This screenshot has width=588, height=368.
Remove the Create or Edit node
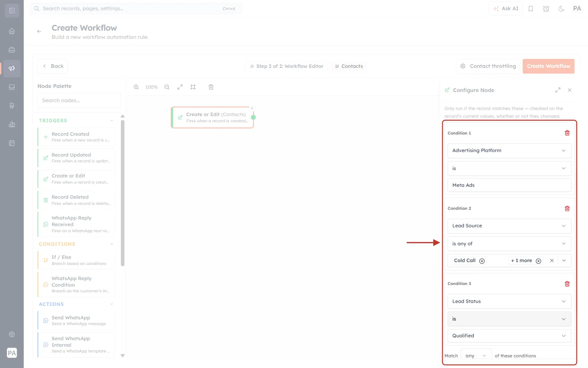tap(252, 108)
